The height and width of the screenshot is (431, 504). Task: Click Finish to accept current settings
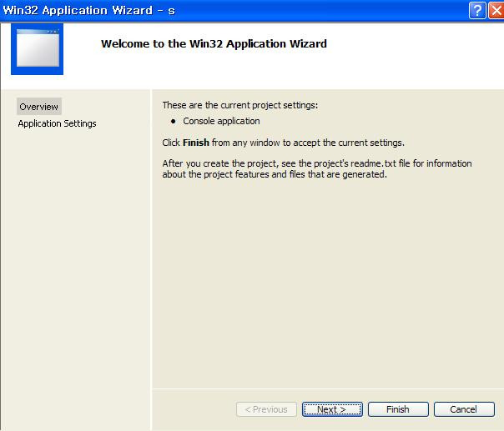click(398, 409)
